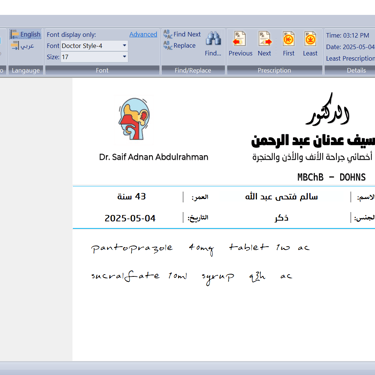Select patient name سالم فتحي عبد الله
The width and height of the screenshot is (375, 375).
coord(282,197)
